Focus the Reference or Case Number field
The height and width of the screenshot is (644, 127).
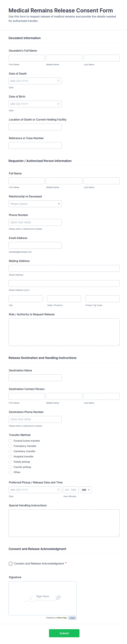click(x=35, y=145)
